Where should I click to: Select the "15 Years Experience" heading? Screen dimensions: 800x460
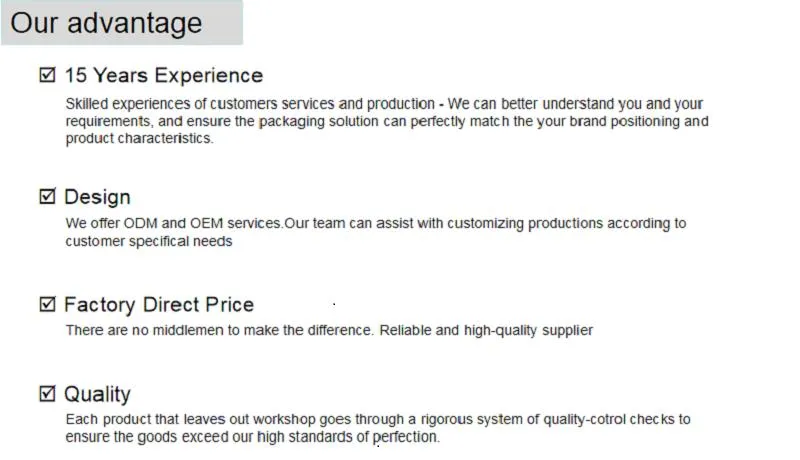click(x=163, y=75)
